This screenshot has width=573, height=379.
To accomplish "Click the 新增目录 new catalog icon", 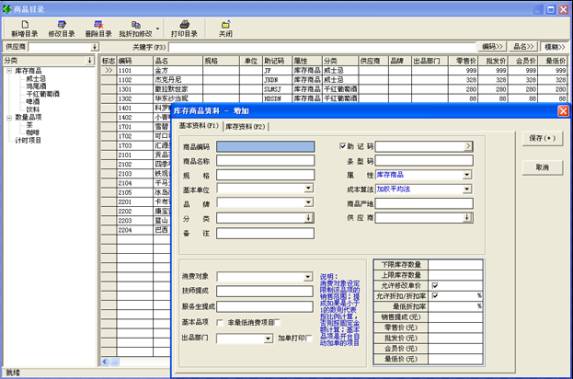I will 24,25.
